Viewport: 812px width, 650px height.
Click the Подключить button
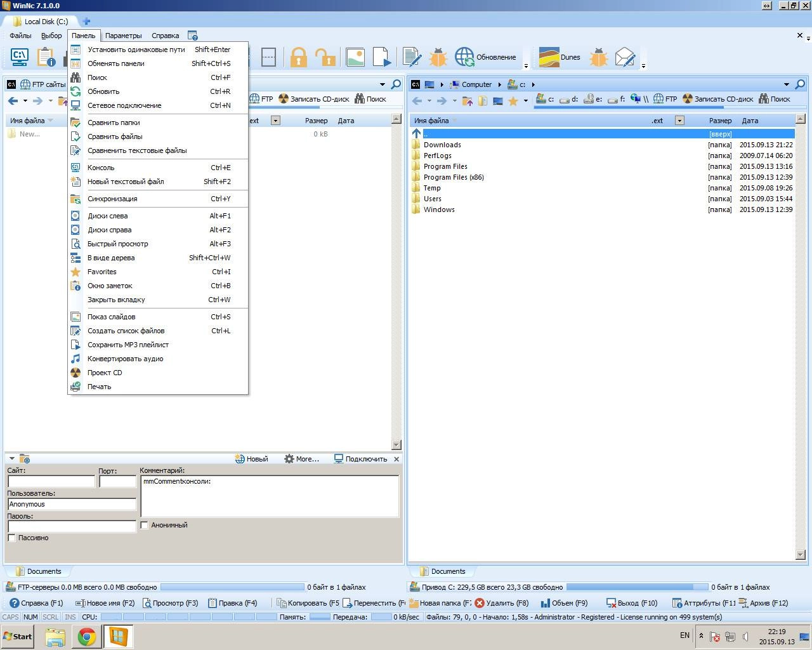360,459
